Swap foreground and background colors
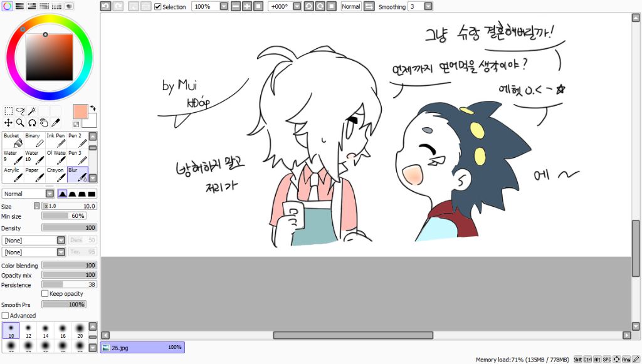The height and width of the screenshot is (364, 642). pyautogui.click(x=93, y=108)
